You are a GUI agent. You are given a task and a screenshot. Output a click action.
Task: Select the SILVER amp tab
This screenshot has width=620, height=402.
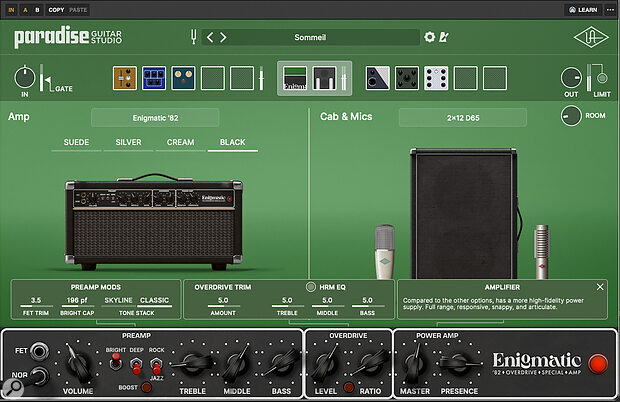[128, 142]
